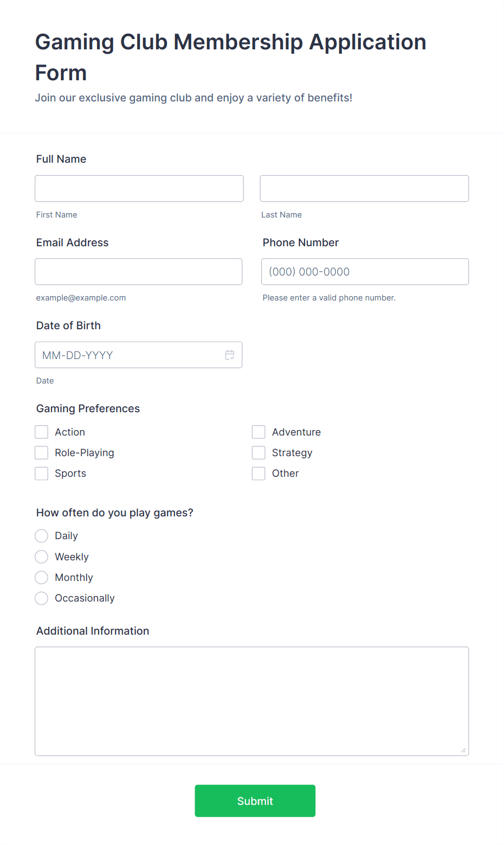Viewport: 504px width, 844px height.
Task: Focus the Email Address field
Action: [138, 271]
